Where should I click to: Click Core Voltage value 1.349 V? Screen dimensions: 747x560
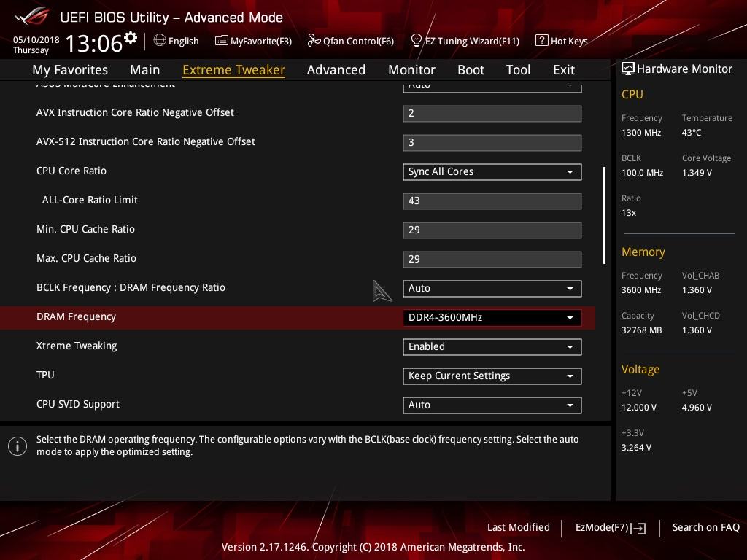[x=697, y=172]
